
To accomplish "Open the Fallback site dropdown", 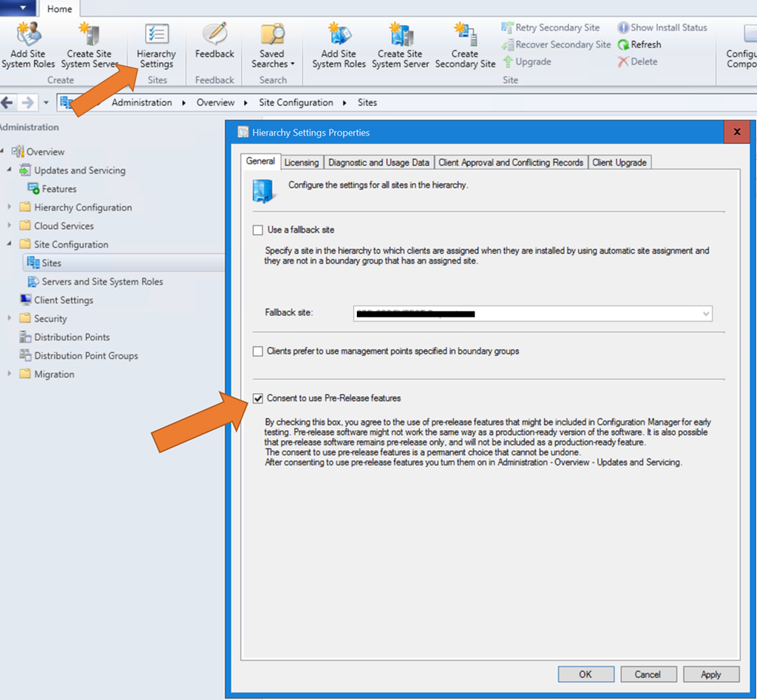I will click(705, 314).
